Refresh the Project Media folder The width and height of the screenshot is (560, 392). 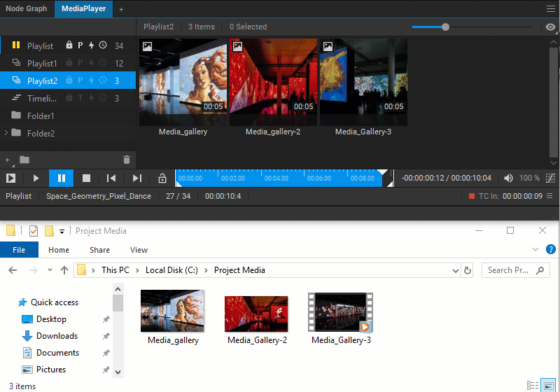point(467,270)
